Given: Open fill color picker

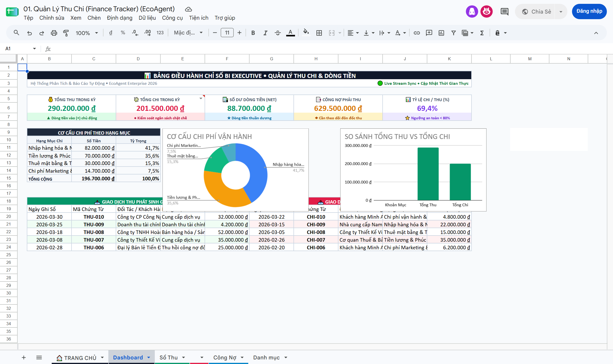Looking at the screenshot, I should tap(306, 32).
